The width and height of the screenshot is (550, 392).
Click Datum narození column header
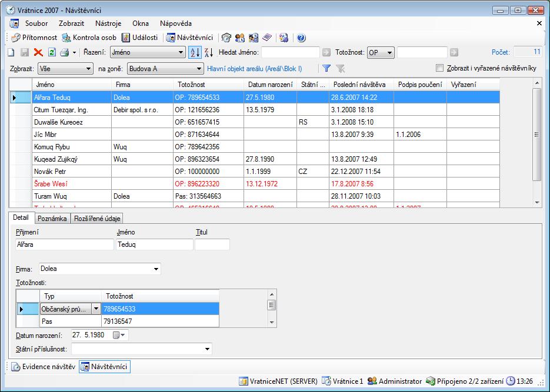(270, 85)
